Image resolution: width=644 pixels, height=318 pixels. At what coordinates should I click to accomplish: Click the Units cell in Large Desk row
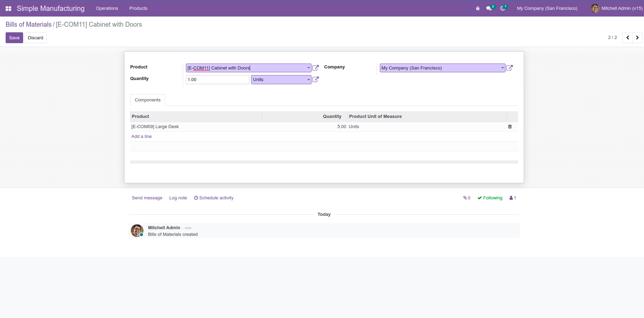click(427, 127)
